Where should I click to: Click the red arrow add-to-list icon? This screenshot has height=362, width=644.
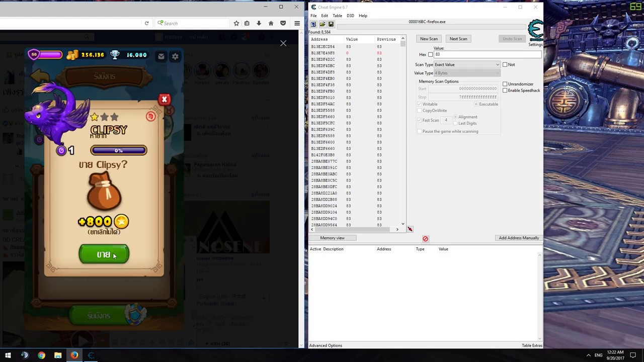pyautogui.click(x=410, y=229)
